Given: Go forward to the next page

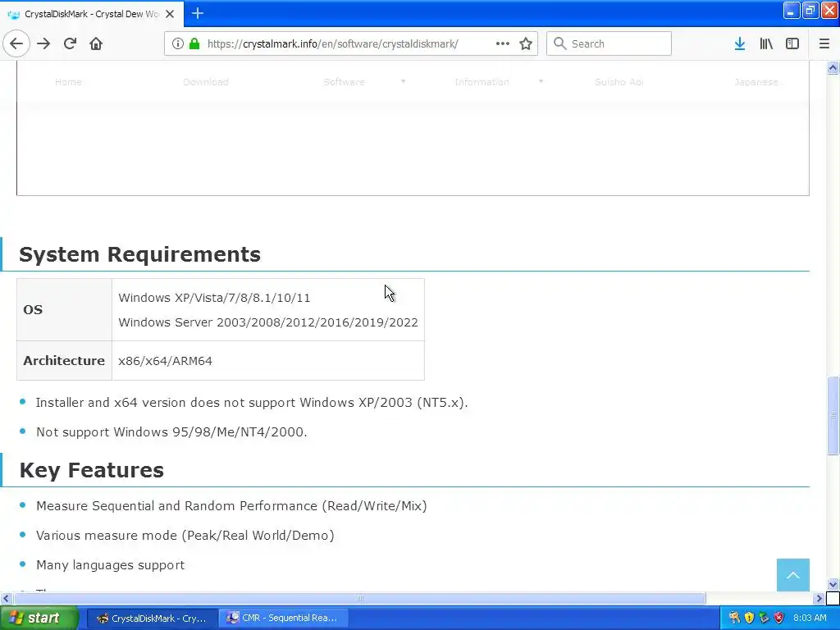Looking at the screenshot, I should coord(43,43).
